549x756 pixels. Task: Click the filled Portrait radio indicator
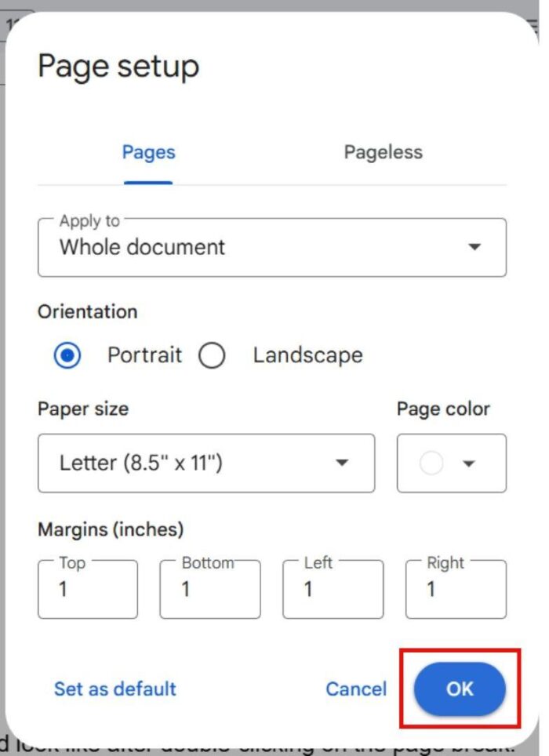pyautogui.click(x=67, y=354)
